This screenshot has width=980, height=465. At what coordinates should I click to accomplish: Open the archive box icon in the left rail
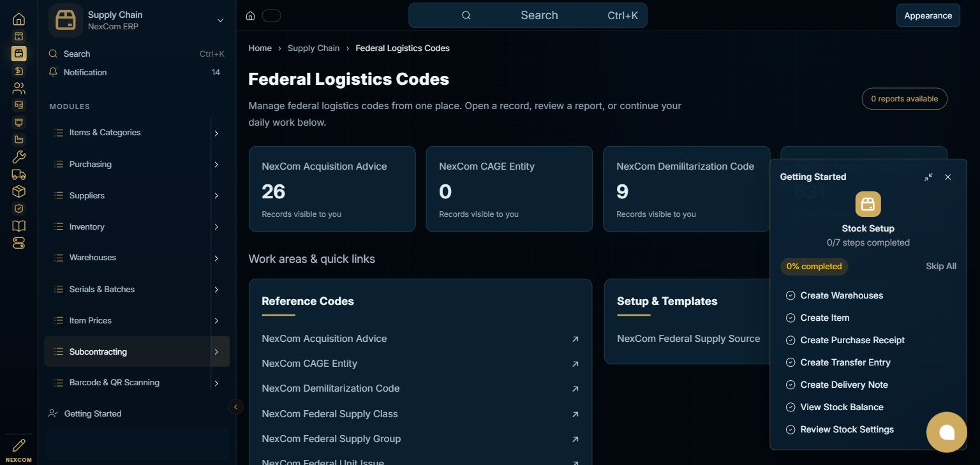pos(19,36)
